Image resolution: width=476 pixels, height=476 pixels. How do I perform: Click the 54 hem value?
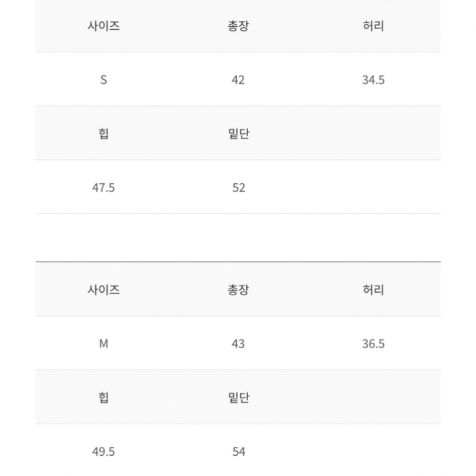click(239, 452)
